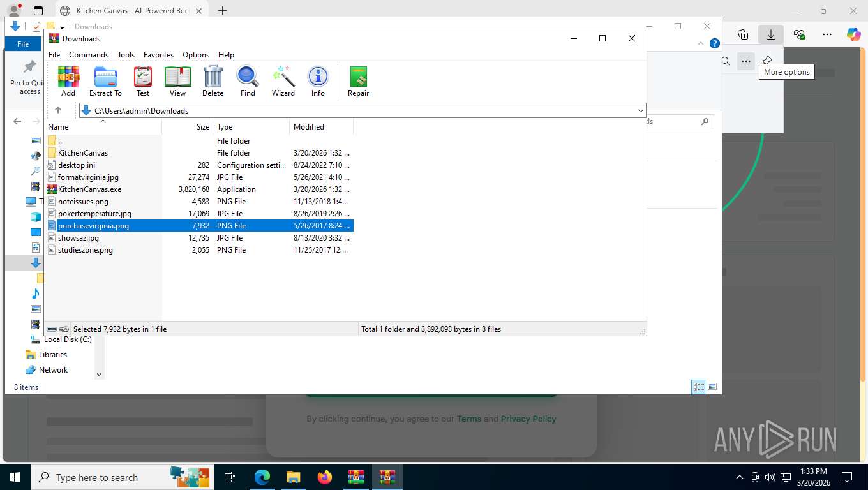Click the Find magnifier toolbar icon

click(248, 81)
